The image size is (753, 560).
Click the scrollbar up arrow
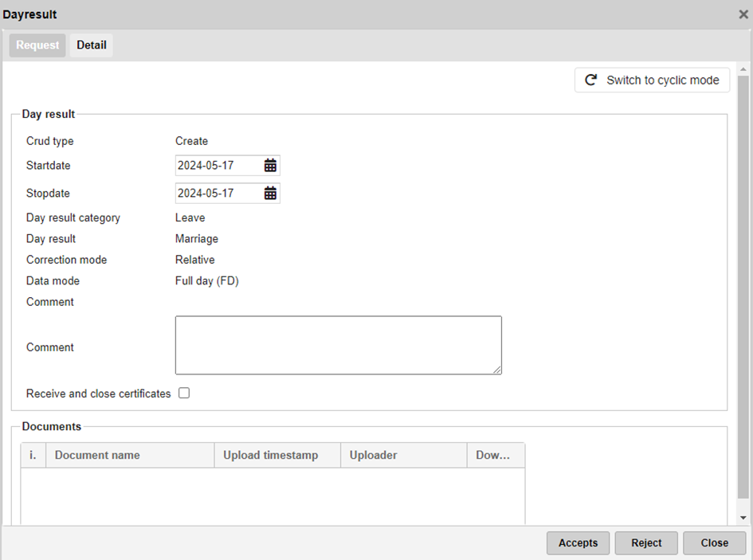(743, 69)
